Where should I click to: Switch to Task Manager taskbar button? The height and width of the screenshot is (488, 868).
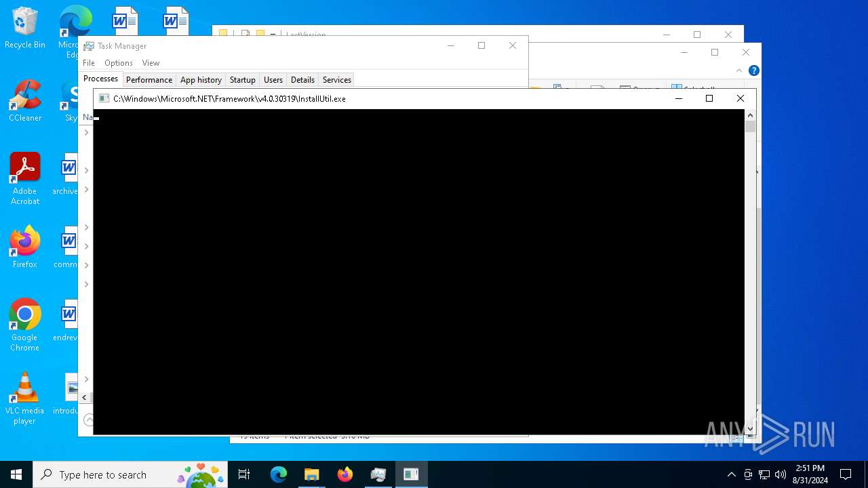coord(378,474)
